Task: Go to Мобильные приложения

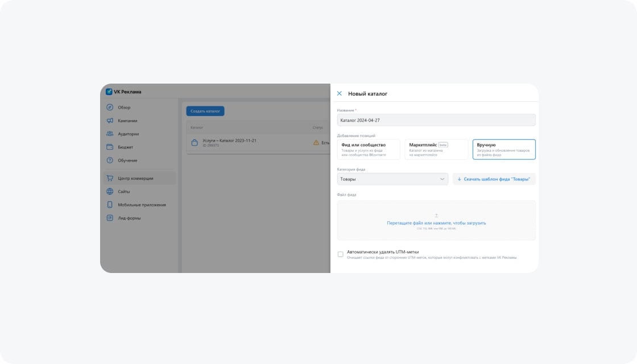Action: point(139,205)
